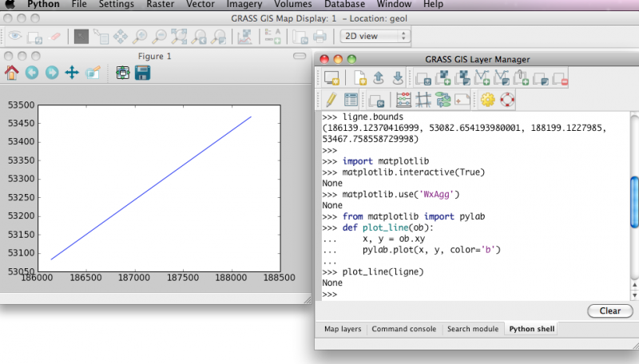Open the GRASS settings gear icon
The height and width of the screenshot is (364, 639).
click(487, 100)
